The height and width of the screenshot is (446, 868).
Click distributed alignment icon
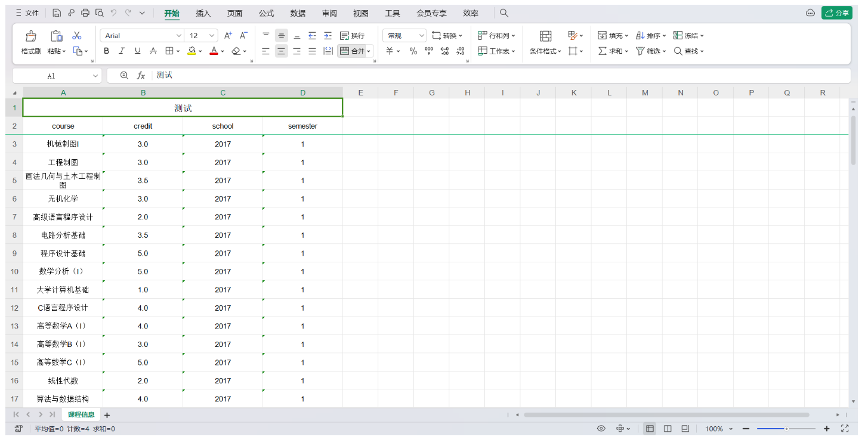click(x=328, y=51)
